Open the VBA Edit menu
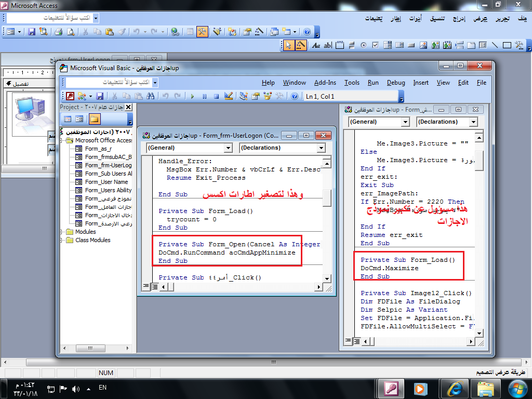The image size is (532, 399). (463, 83)
